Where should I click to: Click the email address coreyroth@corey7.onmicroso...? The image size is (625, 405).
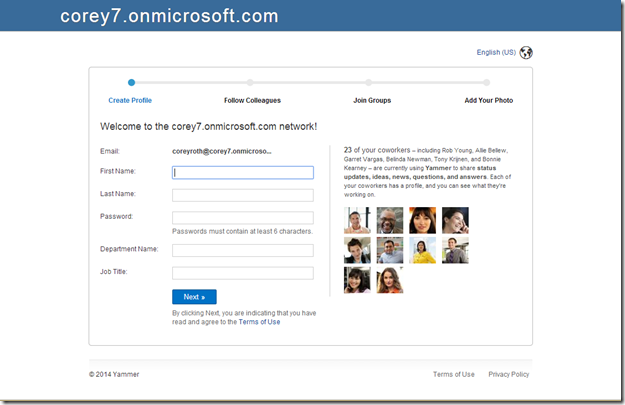[222, 151]
